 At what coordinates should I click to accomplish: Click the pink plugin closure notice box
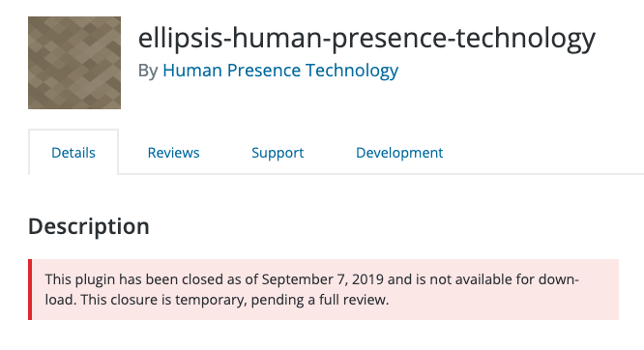(x=324, y=290)
